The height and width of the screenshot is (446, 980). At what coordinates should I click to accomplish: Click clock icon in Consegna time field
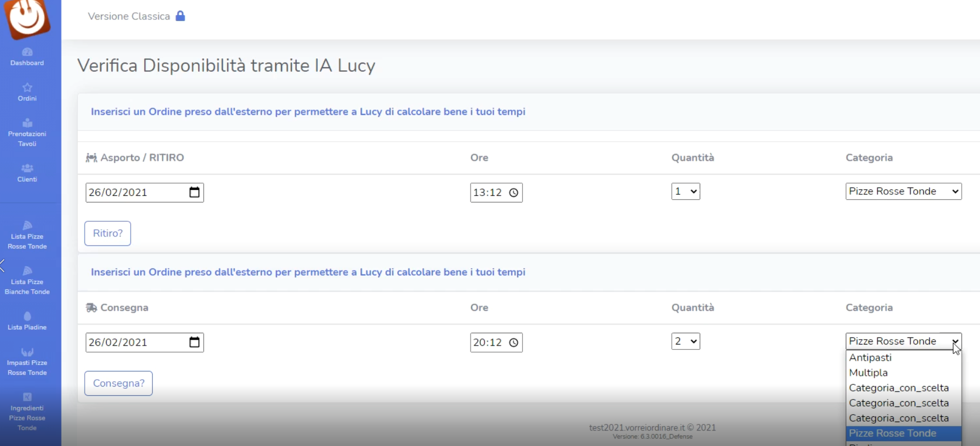[514, 342]
